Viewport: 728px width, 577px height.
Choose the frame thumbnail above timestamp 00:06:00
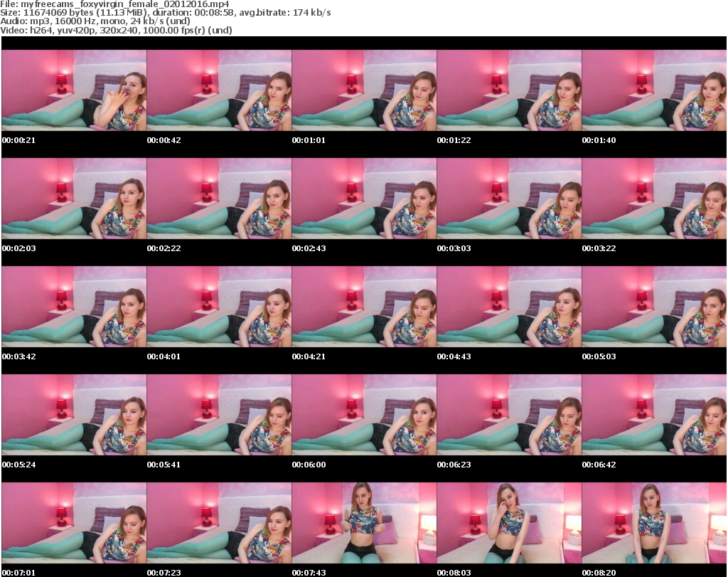(364, 415)
